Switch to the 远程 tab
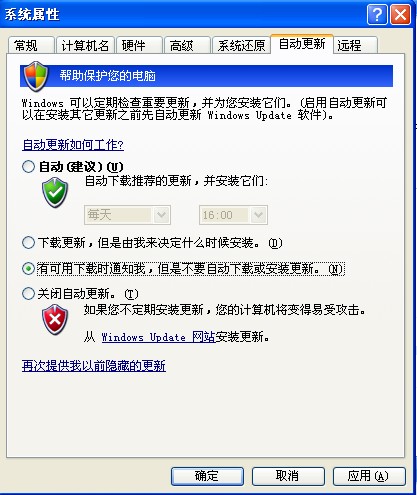Viewport: 417px width, 495px height. point(355,45)
